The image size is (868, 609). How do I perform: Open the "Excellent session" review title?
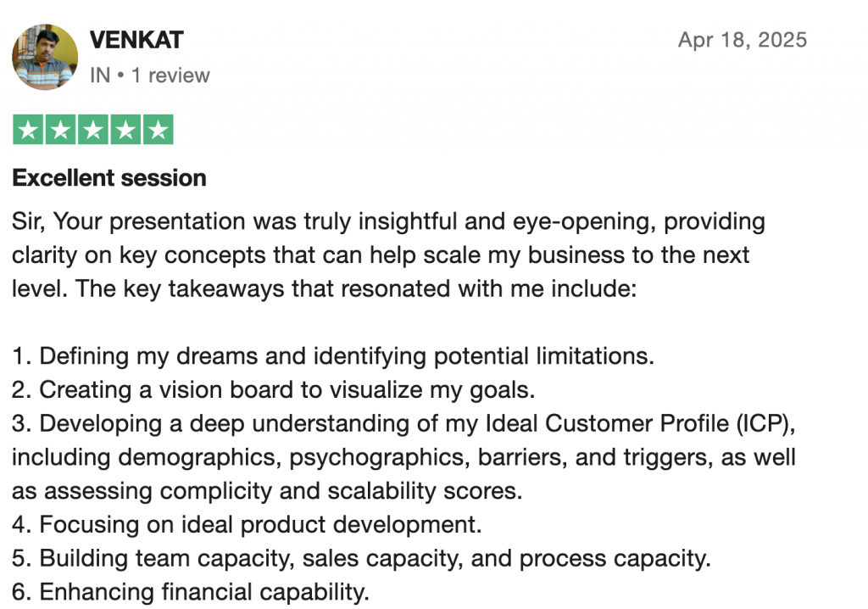click(x=109, y=178)
